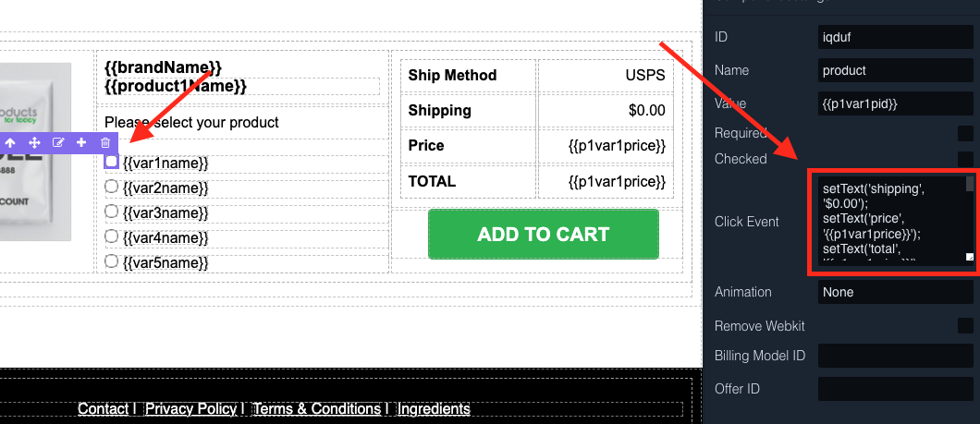Select the {{var1name}} radio button
This screenshot has height=424, width=980.
112,162
